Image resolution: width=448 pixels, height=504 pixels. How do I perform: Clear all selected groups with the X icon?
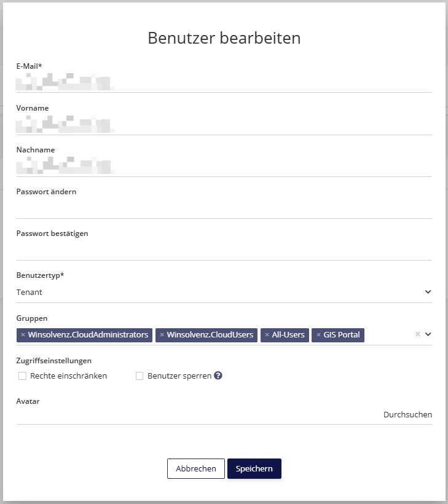417,334
